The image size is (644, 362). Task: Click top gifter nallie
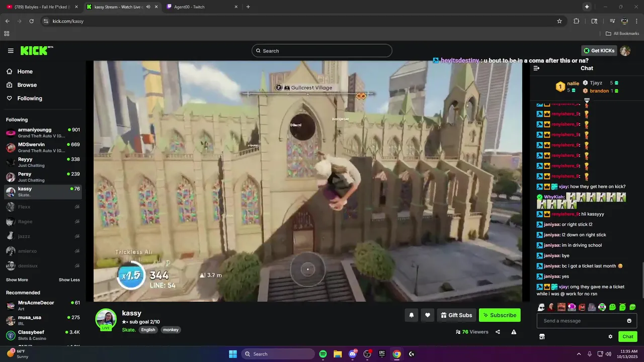pos(573,83)
